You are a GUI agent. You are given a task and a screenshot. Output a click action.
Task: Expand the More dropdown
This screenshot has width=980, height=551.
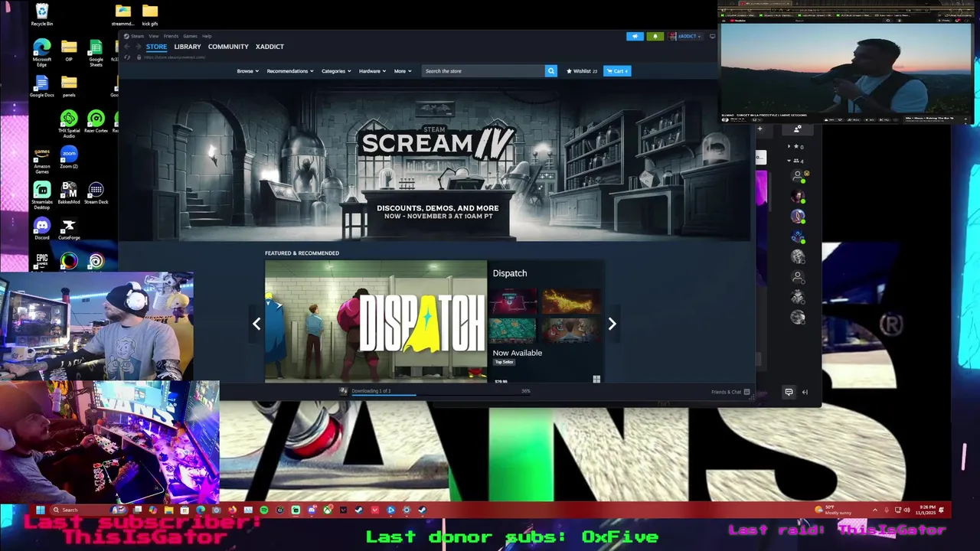click(402, 71)
